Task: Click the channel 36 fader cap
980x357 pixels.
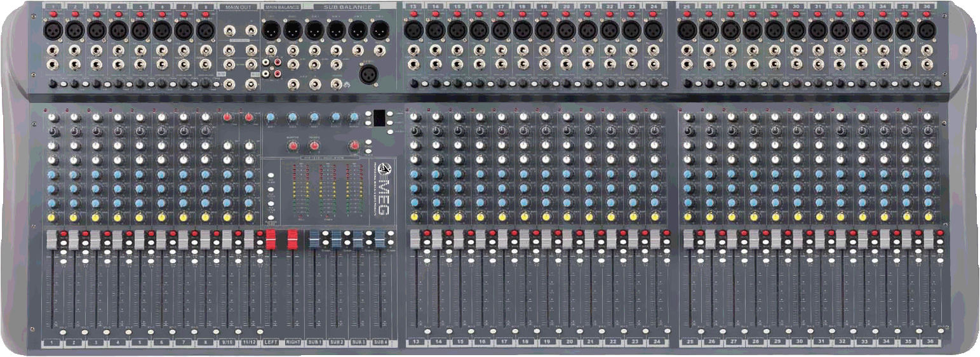Action: tap(929, 239)
